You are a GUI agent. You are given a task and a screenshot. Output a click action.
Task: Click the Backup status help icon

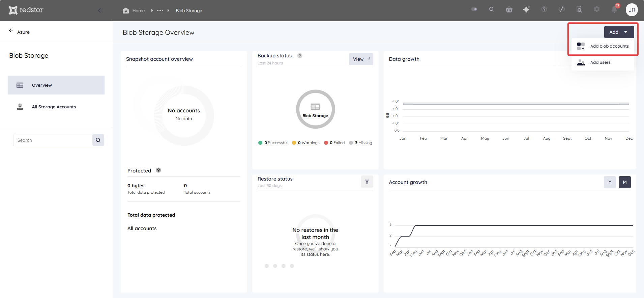click(300, 56)
